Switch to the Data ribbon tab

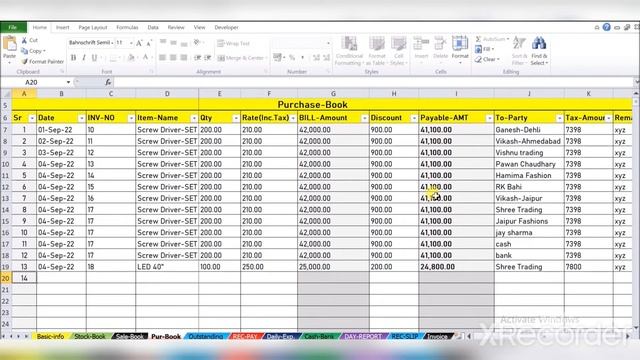(x=153, y=27)
